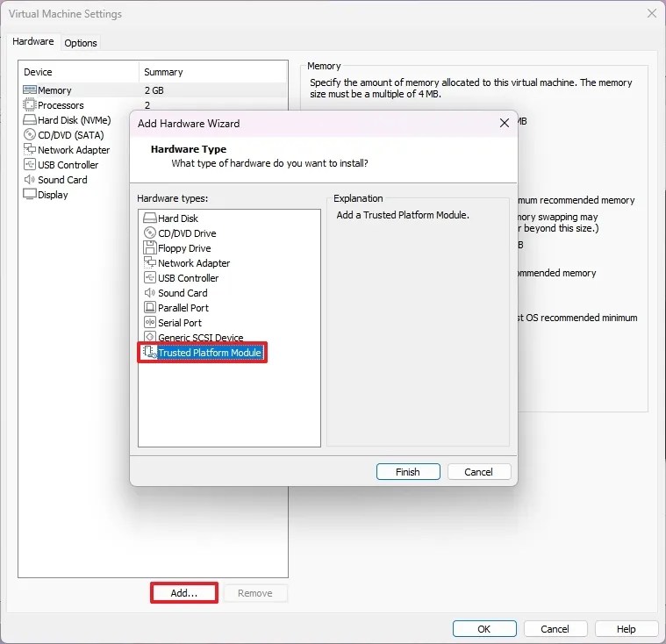Click the Remove button below device list
Image resolution: width=666 pixels, height=644 pixels.
(255, 593)
